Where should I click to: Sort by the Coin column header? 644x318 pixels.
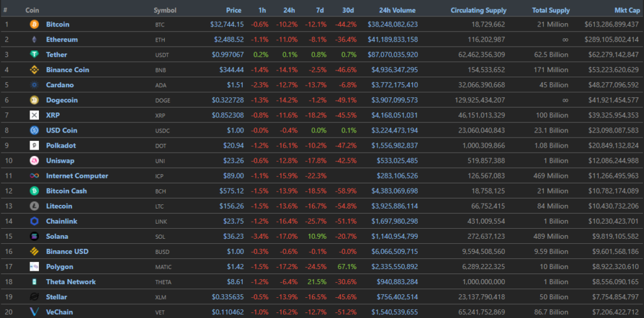coord(33,10)
